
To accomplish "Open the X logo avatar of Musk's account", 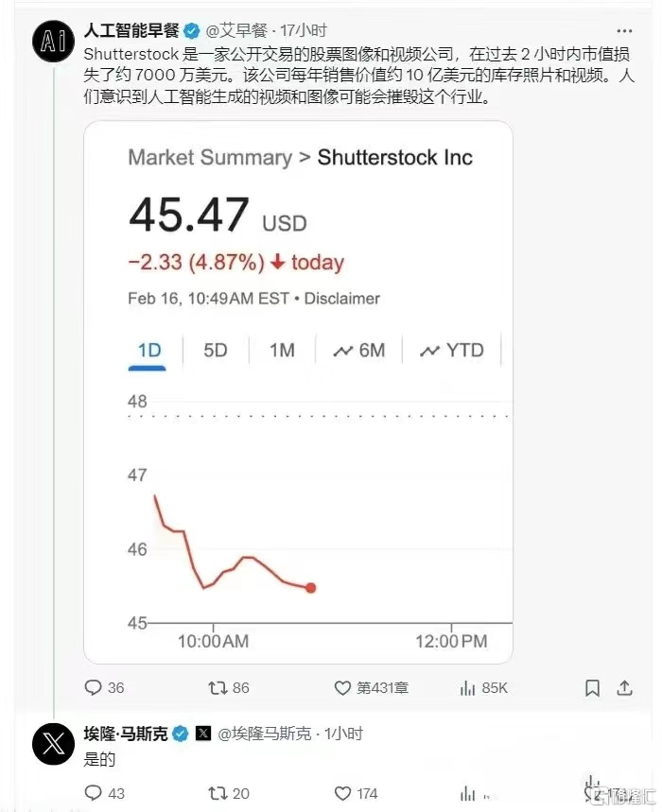I will [x=53, y=744].
